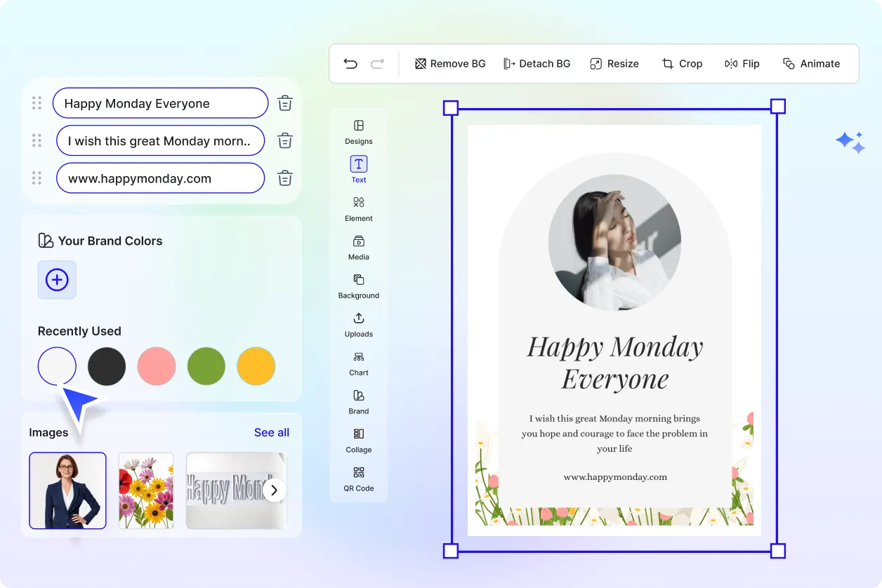Flip the selected design
882x588 pixels.
[742, 63]
